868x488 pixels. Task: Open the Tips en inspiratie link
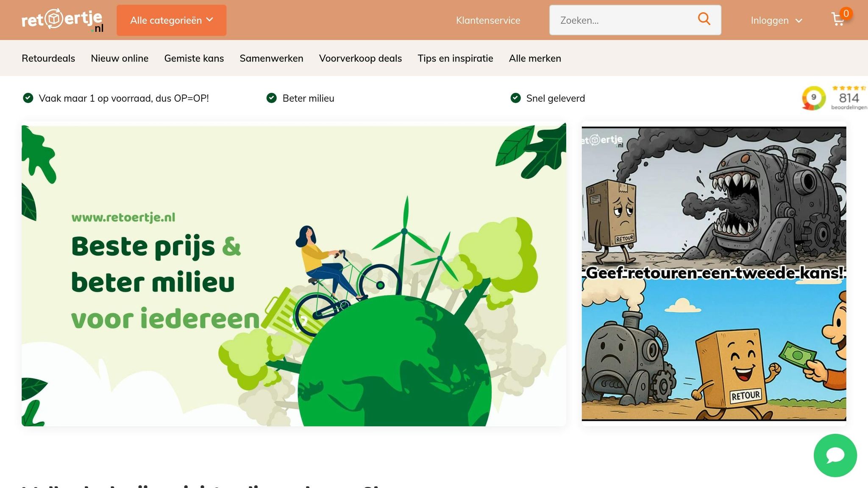click(x=455, y=58)
